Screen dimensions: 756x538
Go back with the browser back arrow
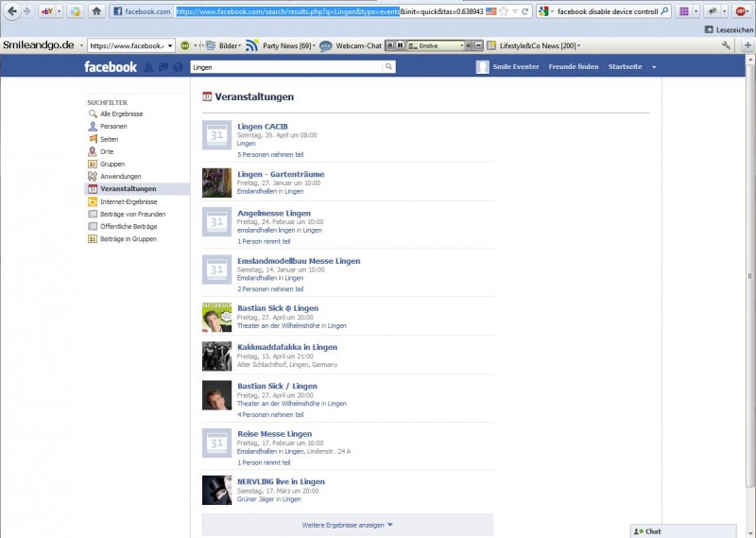click(x=12, y=11)
